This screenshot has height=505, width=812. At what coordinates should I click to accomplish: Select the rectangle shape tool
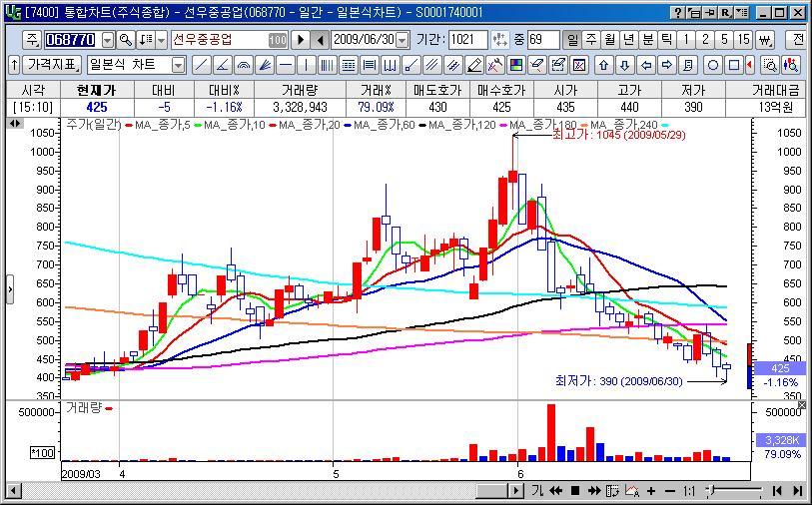734,65
